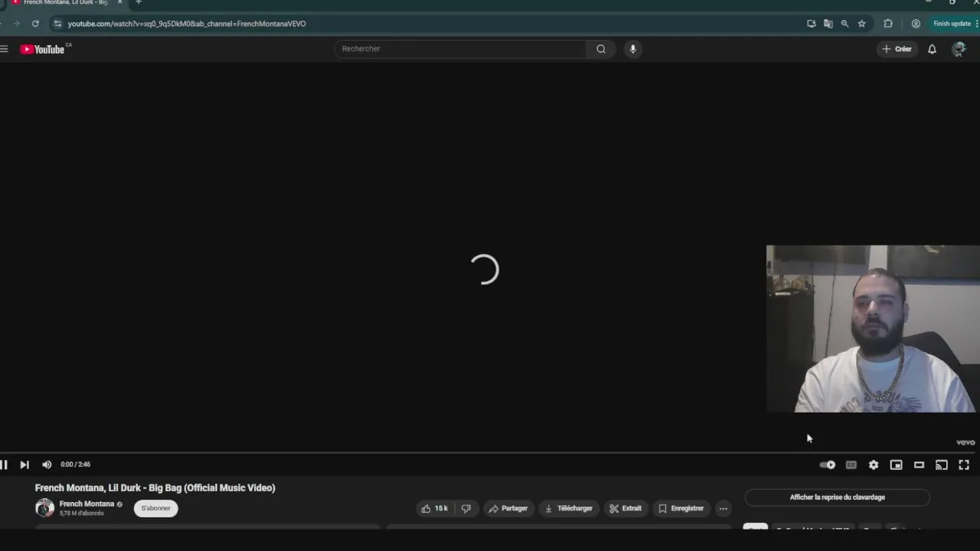Click the browser address bar URL

click(x=187, y=24)
